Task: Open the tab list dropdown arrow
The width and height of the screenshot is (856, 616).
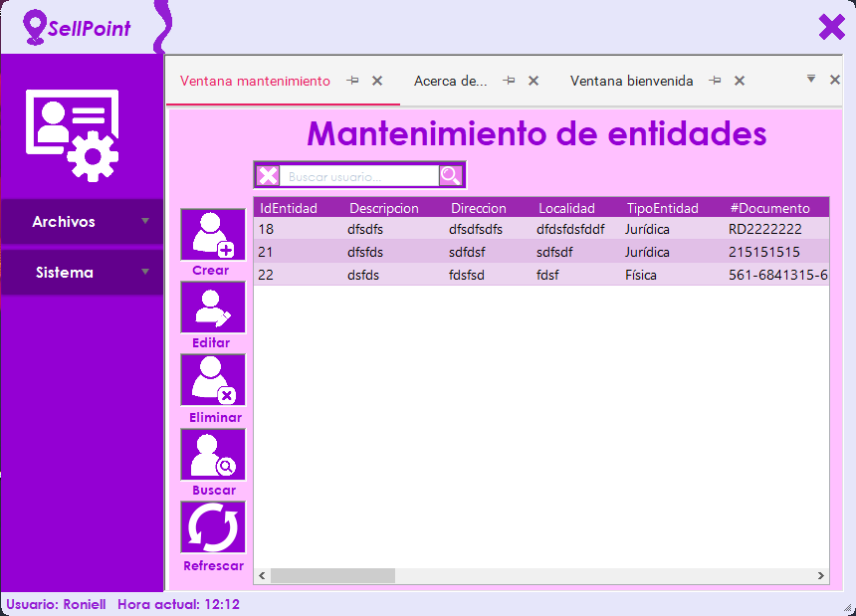Action: click(x=811, y=79)
